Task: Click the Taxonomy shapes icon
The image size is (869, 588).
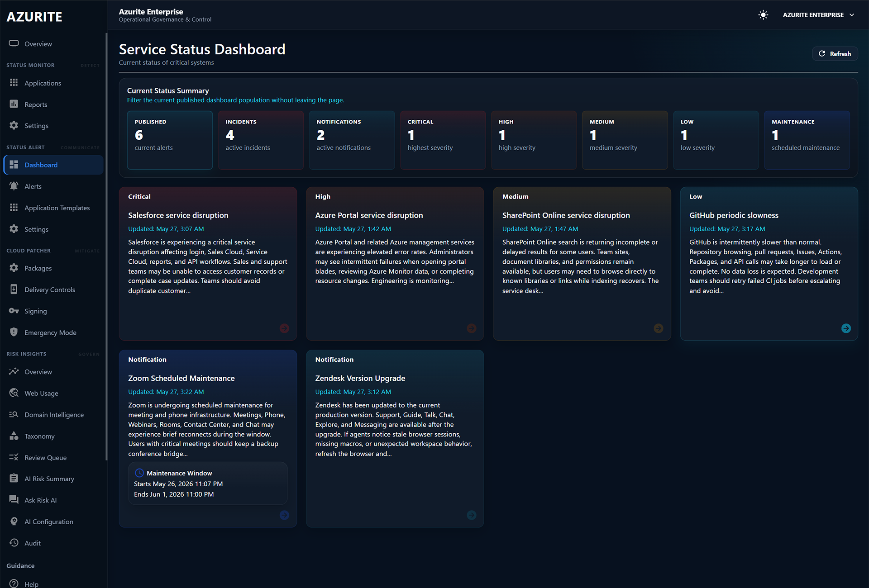Action: (14, 436)
